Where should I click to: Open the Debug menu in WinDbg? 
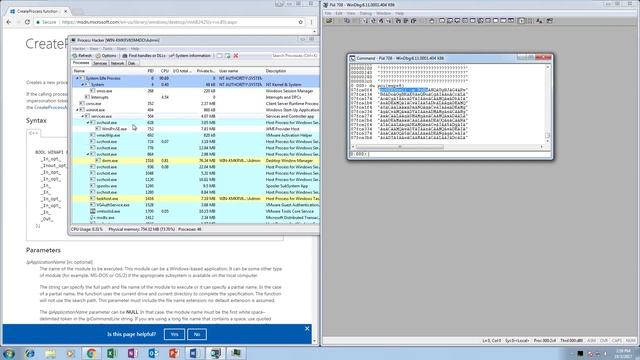click(365, 13)
